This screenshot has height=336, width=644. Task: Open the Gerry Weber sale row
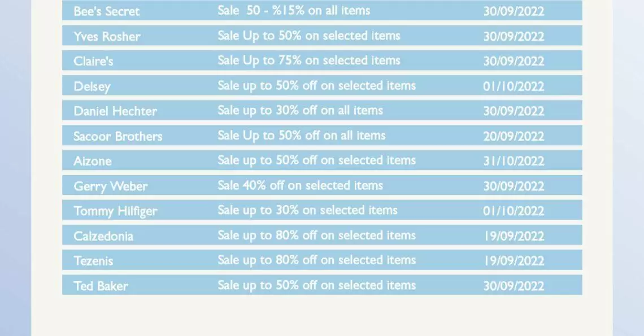[x=322, y=185]
